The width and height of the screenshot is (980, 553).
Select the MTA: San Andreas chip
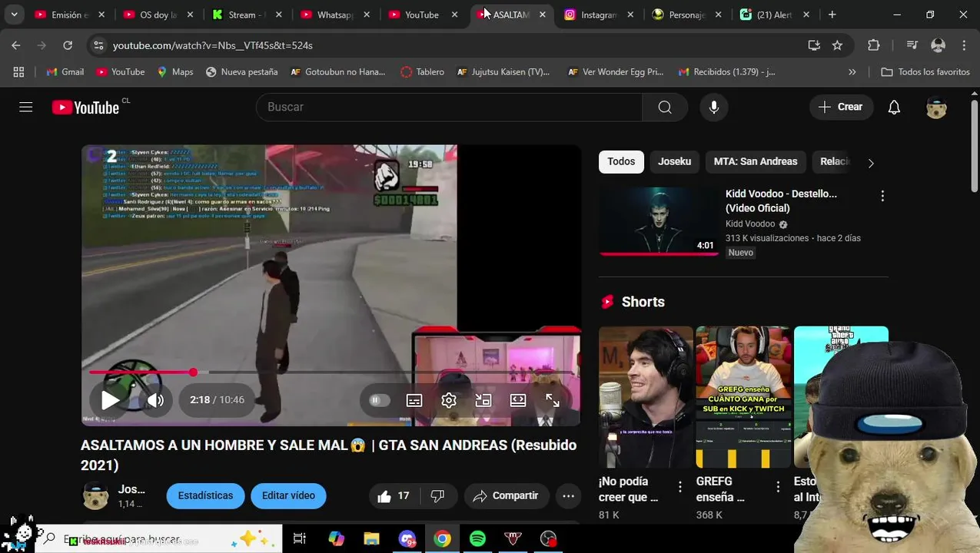pyautogui.click(x=756, y=161)
